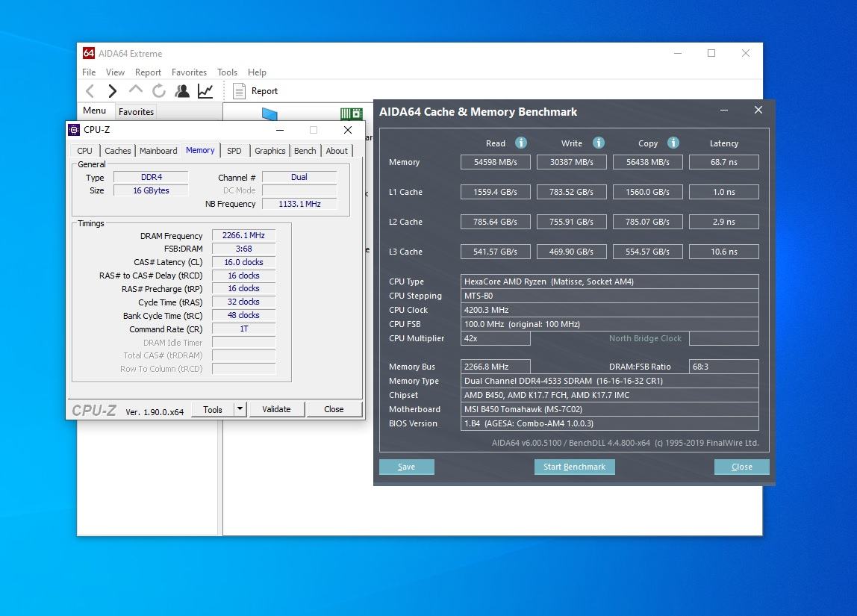Open the line graph icon in AIDA64 toolbar
This screenshot has width=857, height=616.
[205, 91]
